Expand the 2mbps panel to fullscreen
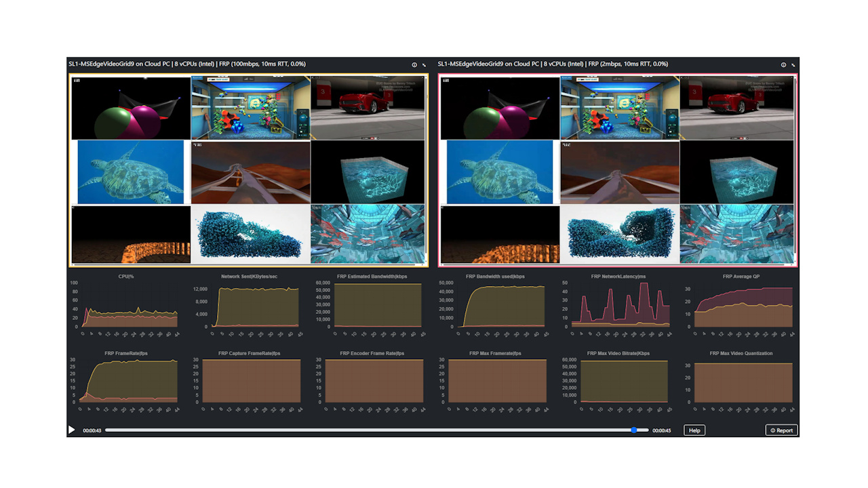 coord(793,65)
